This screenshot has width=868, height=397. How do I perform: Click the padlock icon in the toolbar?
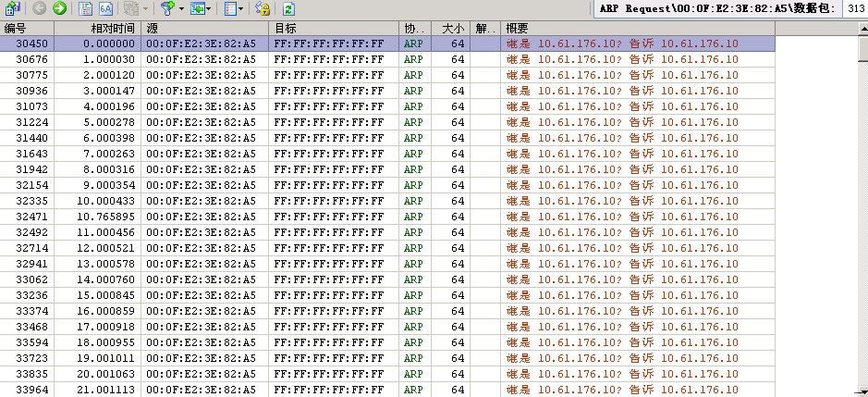(x=263, y=8)
